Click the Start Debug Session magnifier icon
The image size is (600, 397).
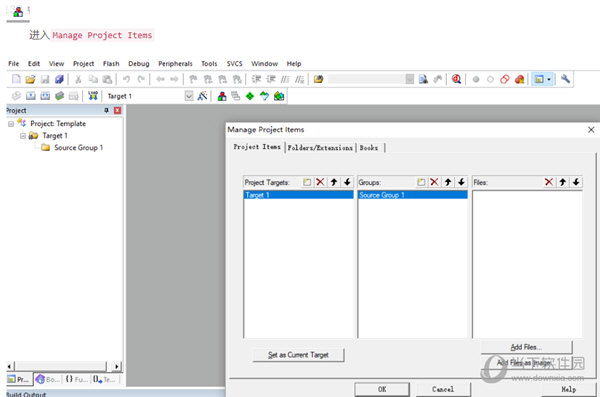point(456,79)
